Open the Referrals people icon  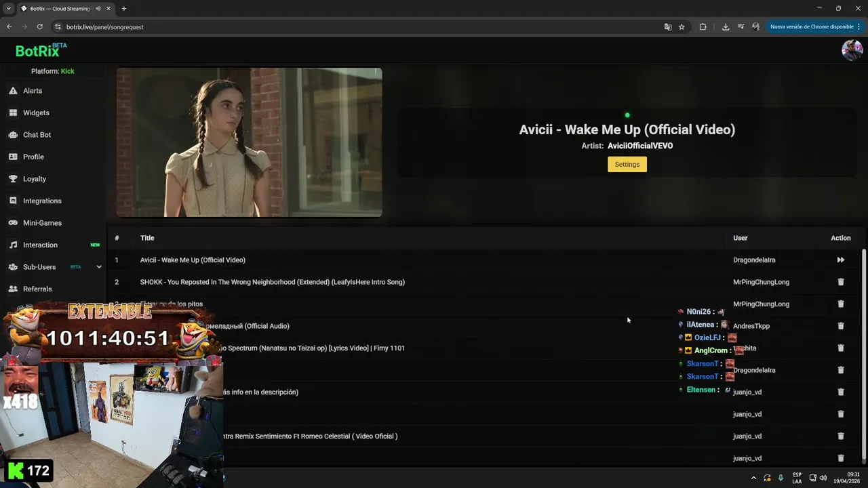pyautogui.click(x=13, y=289)
